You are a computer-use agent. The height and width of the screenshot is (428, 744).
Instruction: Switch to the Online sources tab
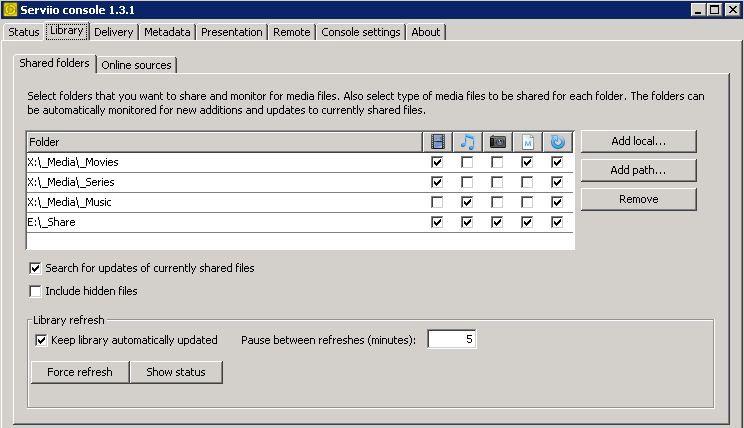coord(137,65)
